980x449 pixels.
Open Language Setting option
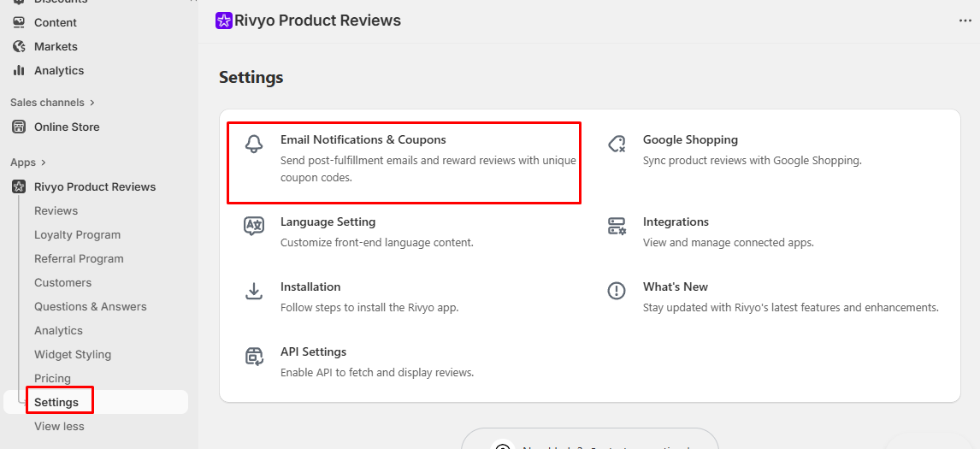tap(328, 222)
